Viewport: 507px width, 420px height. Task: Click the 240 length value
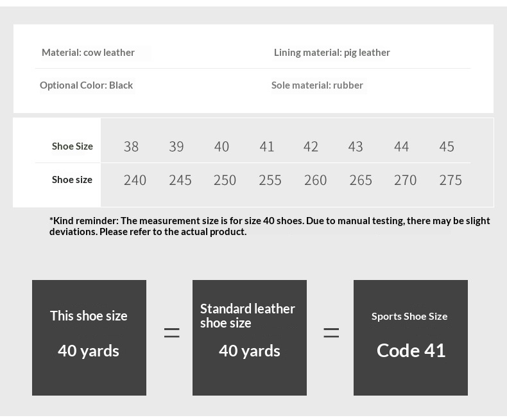tap(135, 180)
